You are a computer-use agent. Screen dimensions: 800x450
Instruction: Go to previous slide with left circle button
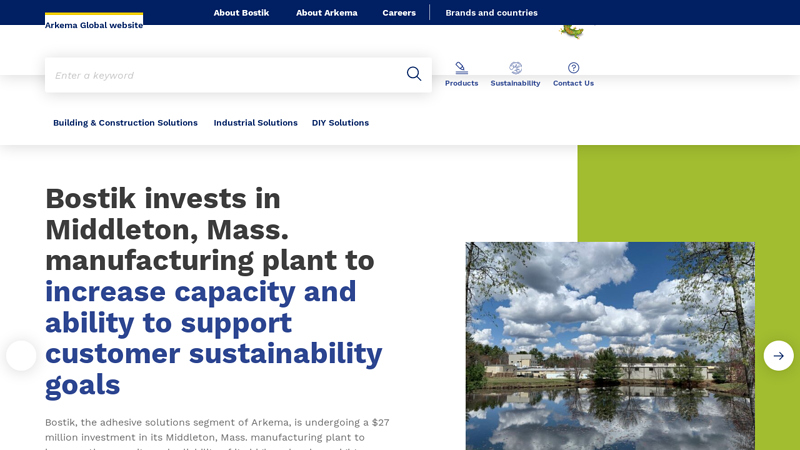(21, 356)
